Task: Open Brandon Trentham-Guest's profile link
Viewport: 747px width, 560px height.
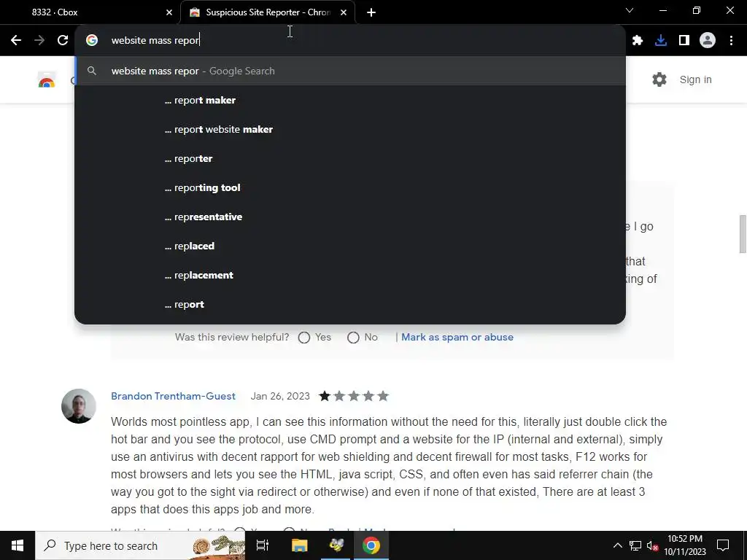Action: click(173, 396)
